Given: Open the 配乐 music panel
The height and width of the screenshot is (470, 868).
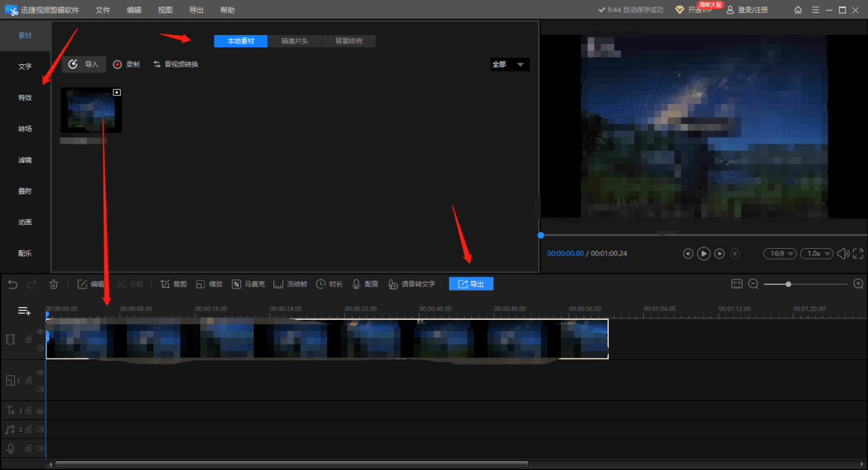Looking at the screenshot, I should coord(25,253).
